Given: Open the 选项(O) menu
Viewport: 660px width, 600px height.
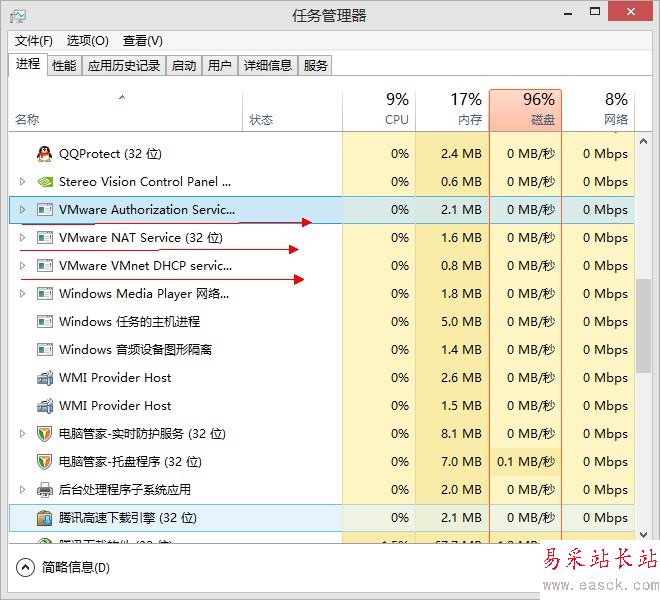Looking at the screenshot, I should (88, 41).
